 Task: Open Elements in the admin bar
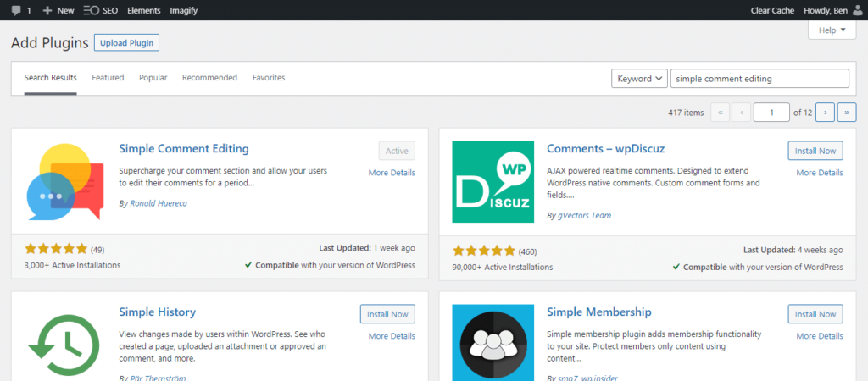pos(144,10)
